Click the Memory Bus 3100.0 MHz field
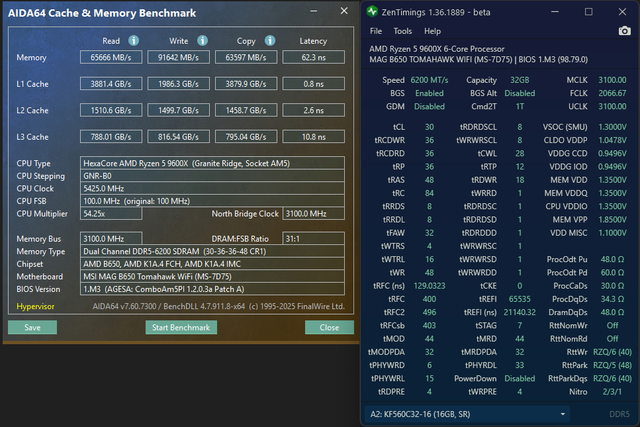The image size is (640, 427). point(111,239)
